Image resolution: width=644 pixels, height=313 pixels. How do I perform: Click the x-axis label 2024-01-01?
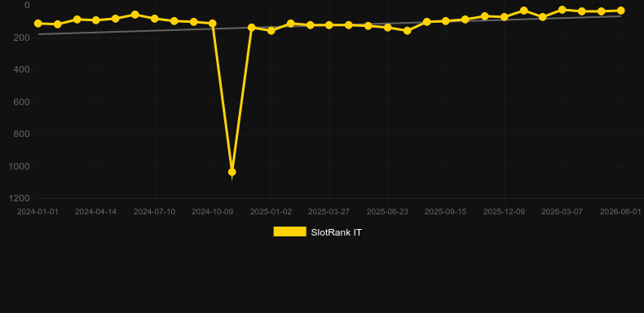pos(37,212)
